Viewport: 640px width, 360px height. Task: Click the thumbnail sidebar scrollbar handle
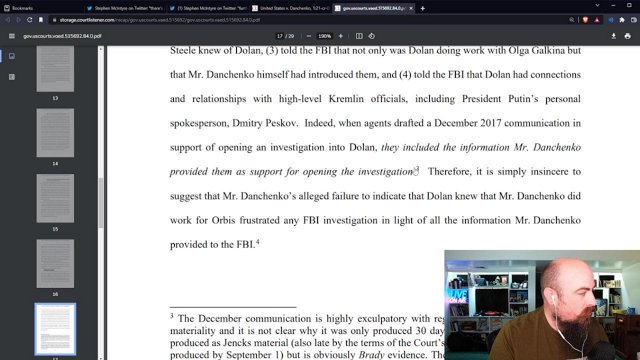[x=100, y=203]
